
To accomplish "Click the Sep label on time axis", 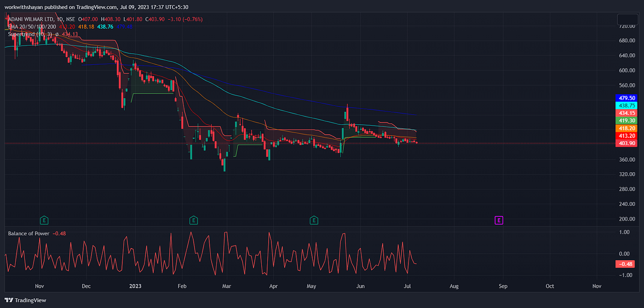I will pos(503,286).
